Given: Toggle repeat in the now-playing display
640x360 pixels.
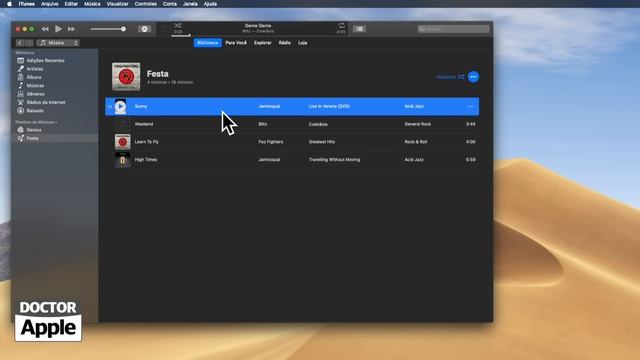Looking at the screenshot, I should 341,26.
